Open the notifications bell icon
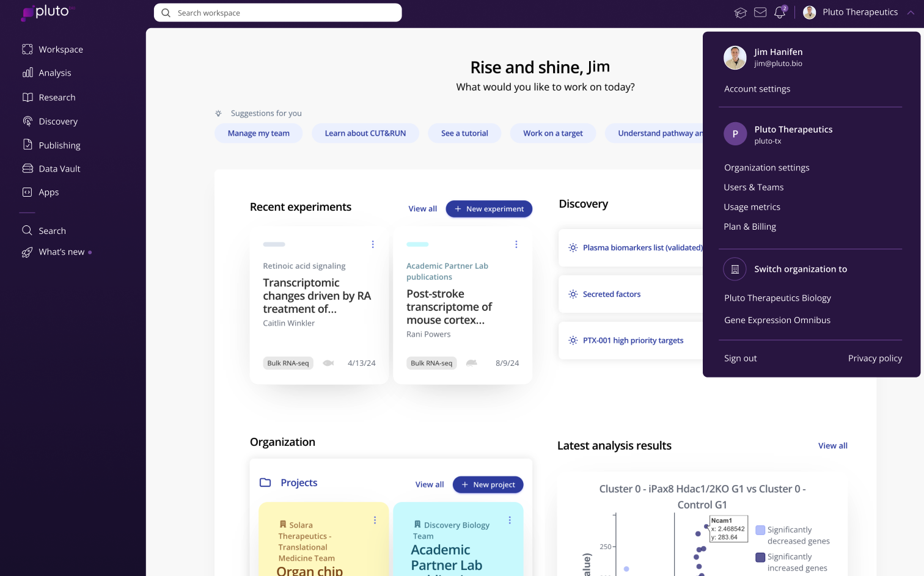 point(780,12)
